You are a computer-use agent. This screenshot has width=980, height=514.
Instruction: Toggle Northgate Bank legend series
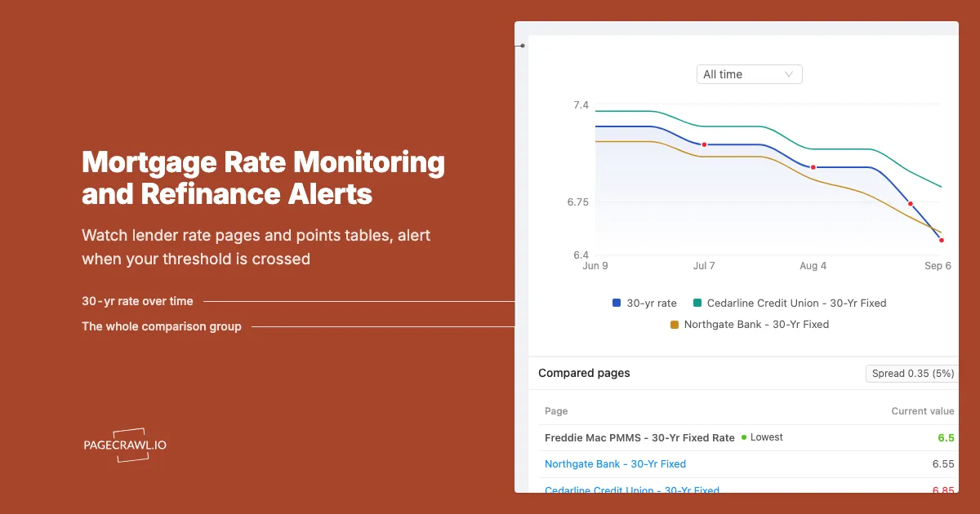click(x=749, y=324)
